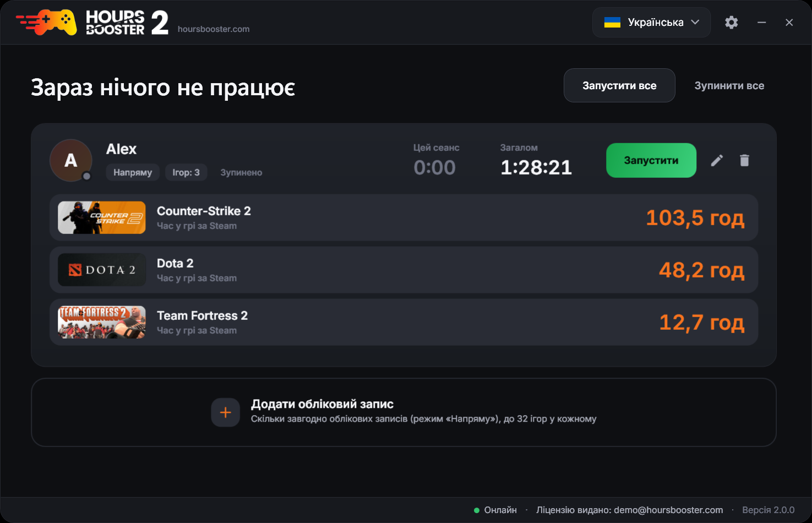The width and height of the screenshot is (812, 523).
Task: Click the Alex avatar circle
Action: (71, 160)
